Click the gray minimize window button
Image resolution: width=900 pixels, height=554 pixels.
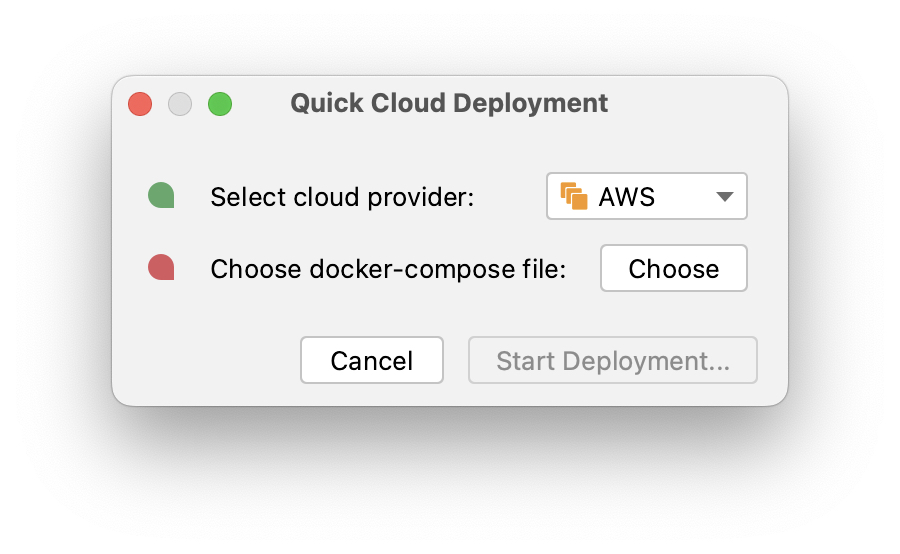coord(180,104)
